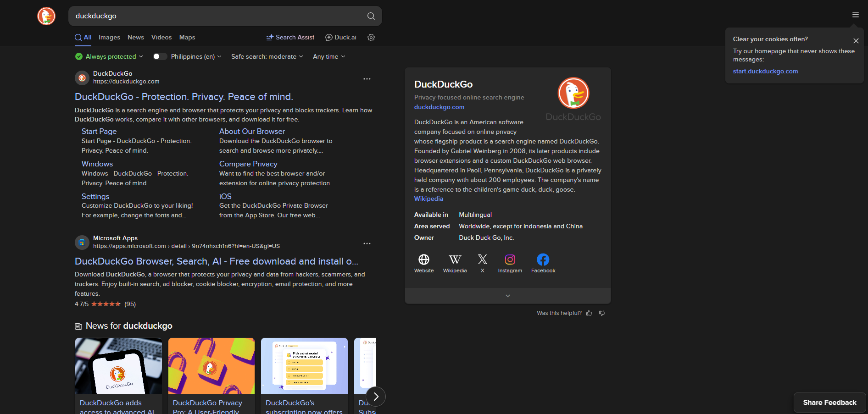
Task: Open the Facebook profile icon
Action: click(x=543, y=260)
